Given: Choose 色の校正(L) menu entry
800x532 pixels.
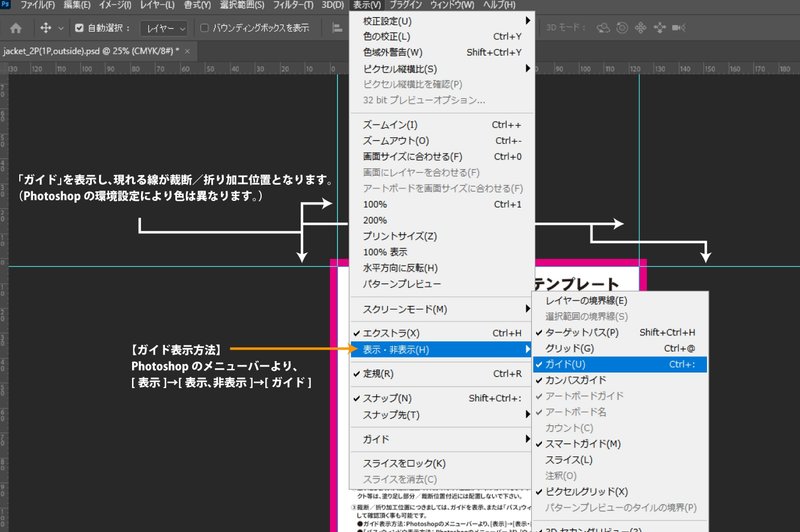Looking at the screenshot, I should coord(442,37).
